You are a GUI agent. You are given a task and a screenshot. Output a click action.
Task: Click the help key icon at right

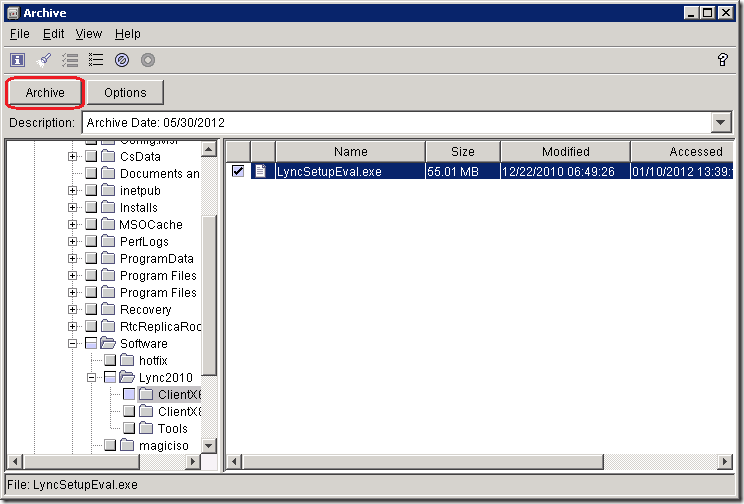[x=723, y=60]
